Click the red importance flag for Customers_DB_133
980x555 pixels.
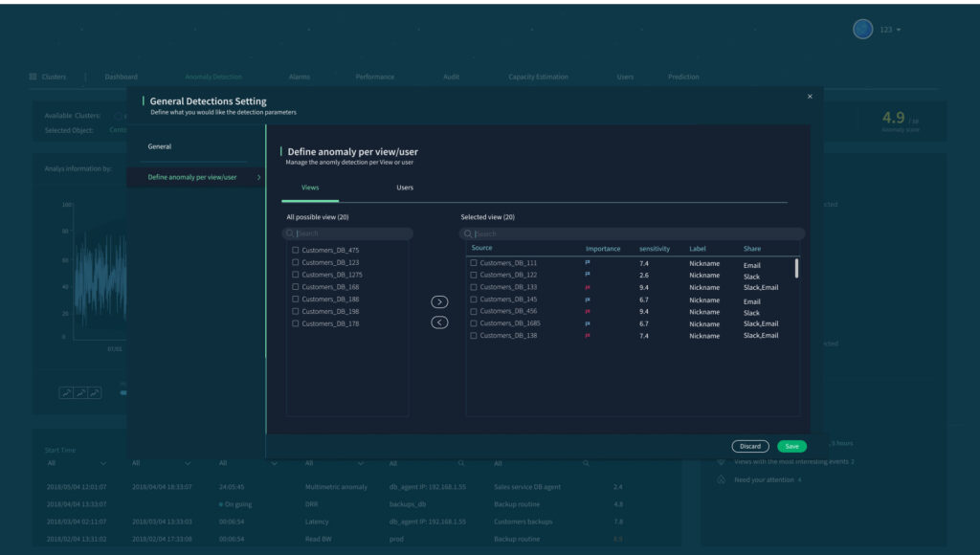[588, 287]
